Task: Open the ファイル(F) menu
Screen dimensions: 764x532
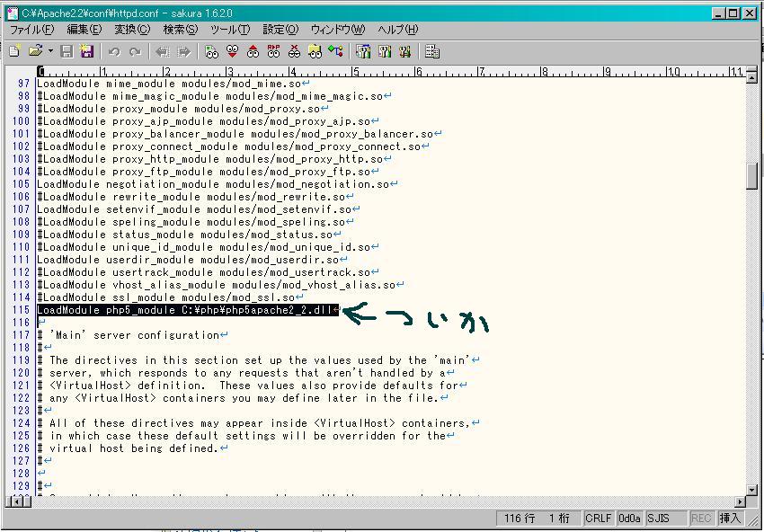Action: [x=32, y=30]
